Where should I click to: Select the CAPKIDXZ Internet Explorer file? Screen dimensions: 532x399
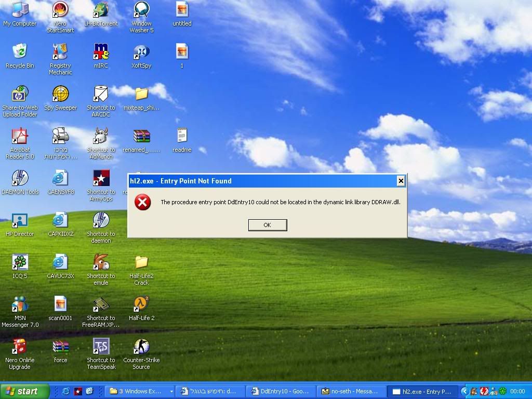(60, 224)
